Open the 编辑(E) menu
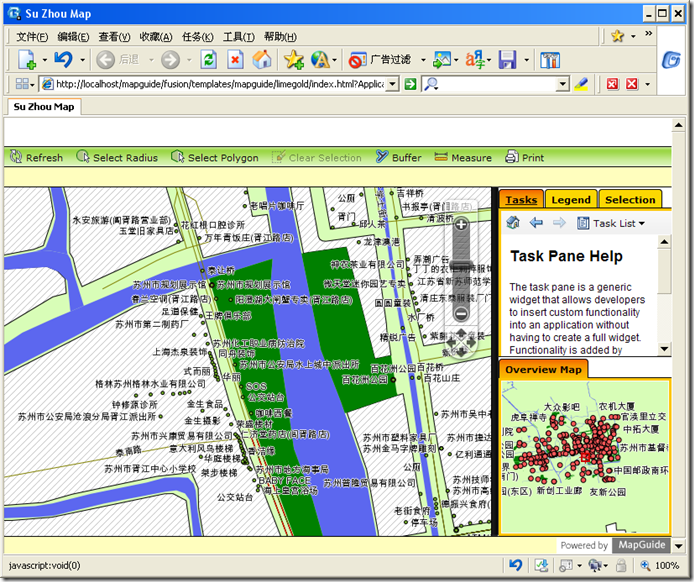The width and height of the screenshot is (694, 582). point(73,37)
